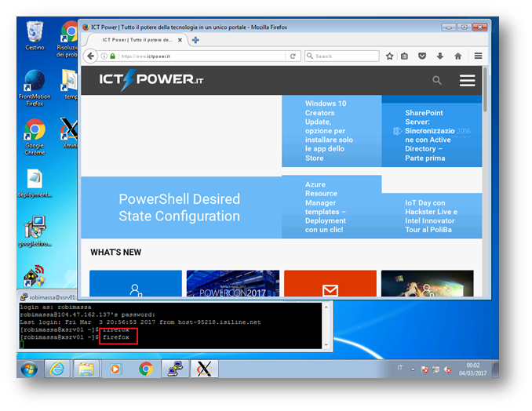The image size is (532, 411).
Task: Open Pocket icon in Firefox toolbar
Action: [422, 56]
